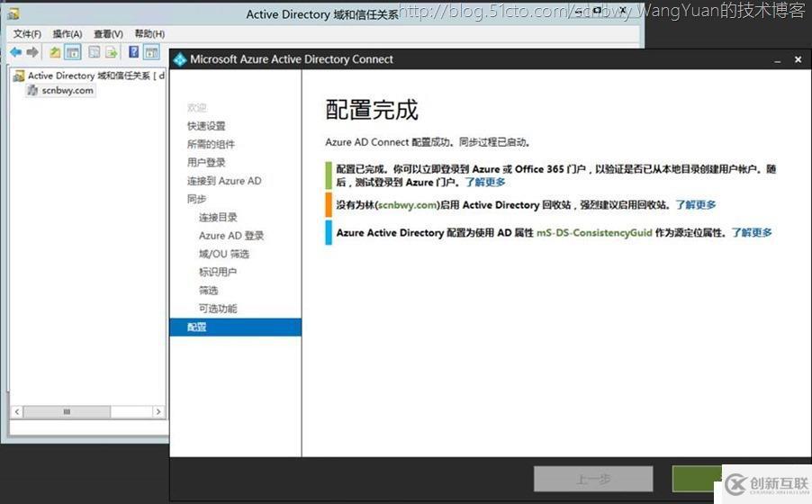The height and width of the screenshot is (504, 812).
Task: Toggle the Show/Hide Action Pane icon
Action: click(x=151, y=52)
